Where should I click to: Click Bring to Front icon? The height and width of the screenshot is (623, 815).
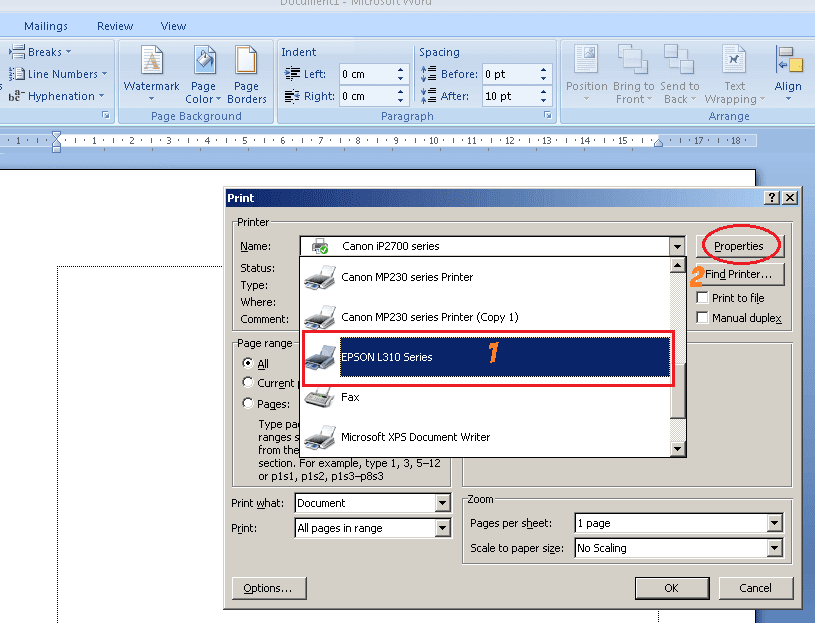633,59
